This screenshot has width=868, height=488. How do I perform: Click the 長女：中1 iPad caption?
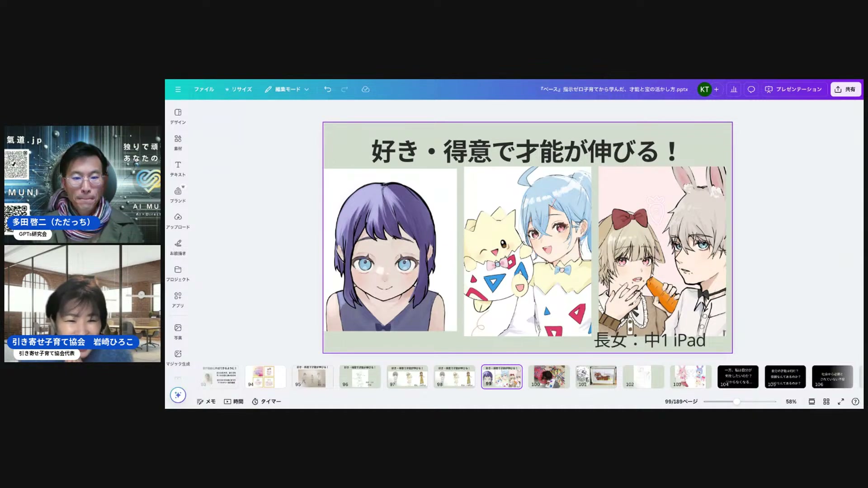pos(650,340)
